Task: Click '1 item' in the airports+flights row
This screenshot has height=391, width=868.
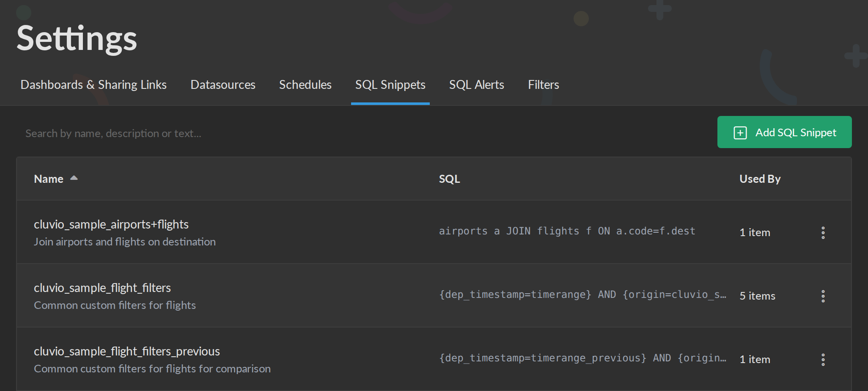Action: [x=755, y=232]
